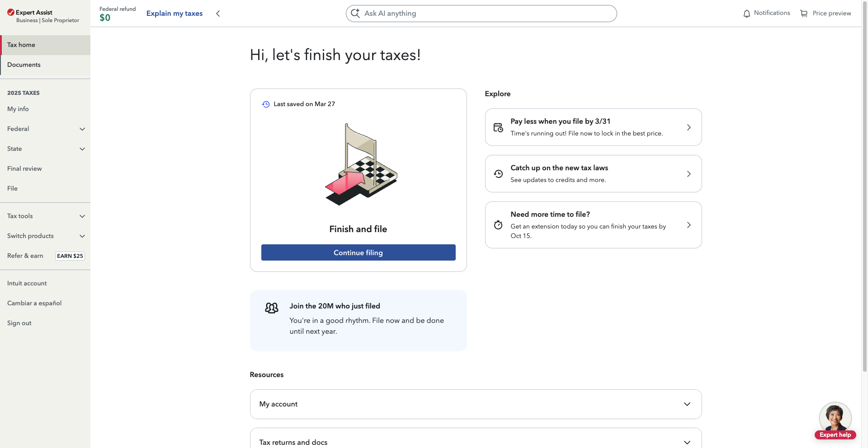Open Expert help avatar bubble
Screen dimensions: 868x448
(x=835, y=418)
